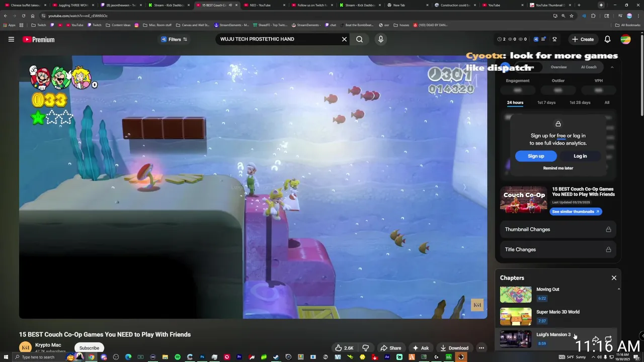Open the Windows Start menu
This screenshot has width=644, height=362.
click(5, 357)
